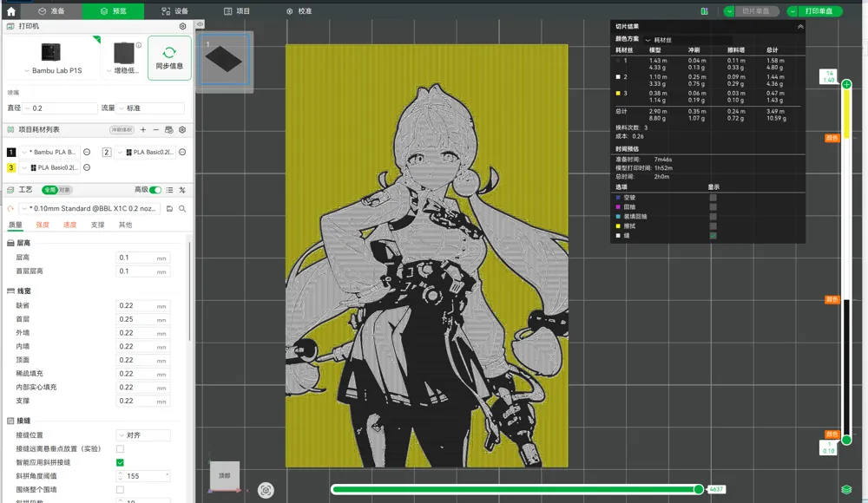The width and height of the screenshot is (868, 503).
Task: Open nozzle 直径 diameter dropdown
Action: click(61, 108)
